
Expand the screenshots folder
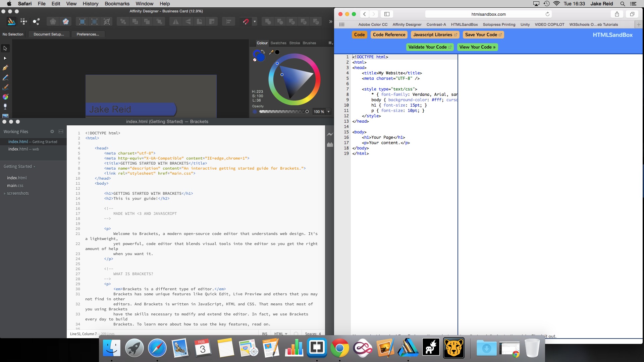point(5,193)
